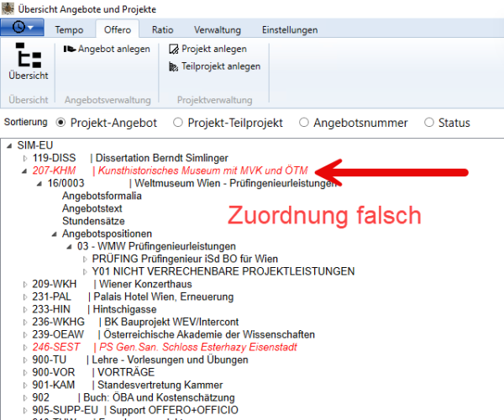
Task: Collapse 03 - WMW Prüfingenieurleistungen node
Action: click(70, 247)
